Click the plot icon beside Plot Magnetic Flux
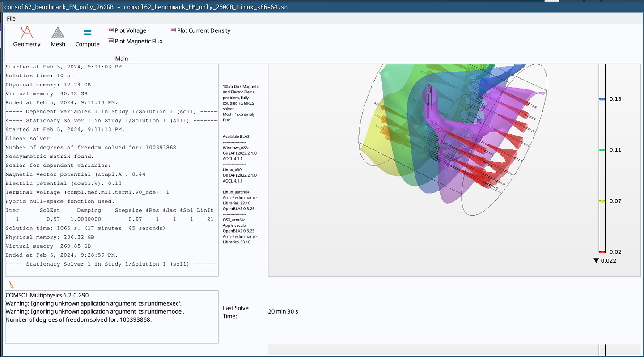 pyautogui.click(x=110, y=41)
